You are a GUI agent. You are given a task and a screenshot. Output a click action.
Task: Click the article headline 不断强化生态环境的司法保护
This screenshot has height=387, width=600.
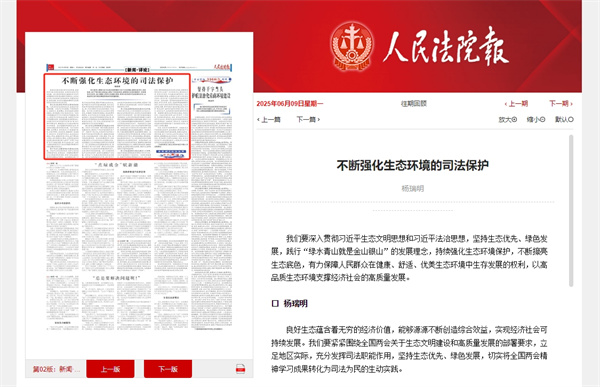click(412, 165)
